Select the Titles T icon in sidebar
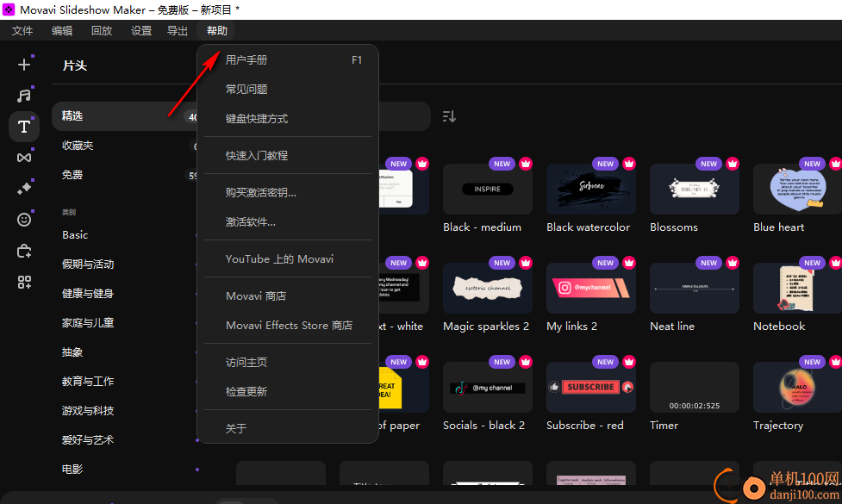Viewport: 842px width, 504px height. coord(23,127)
